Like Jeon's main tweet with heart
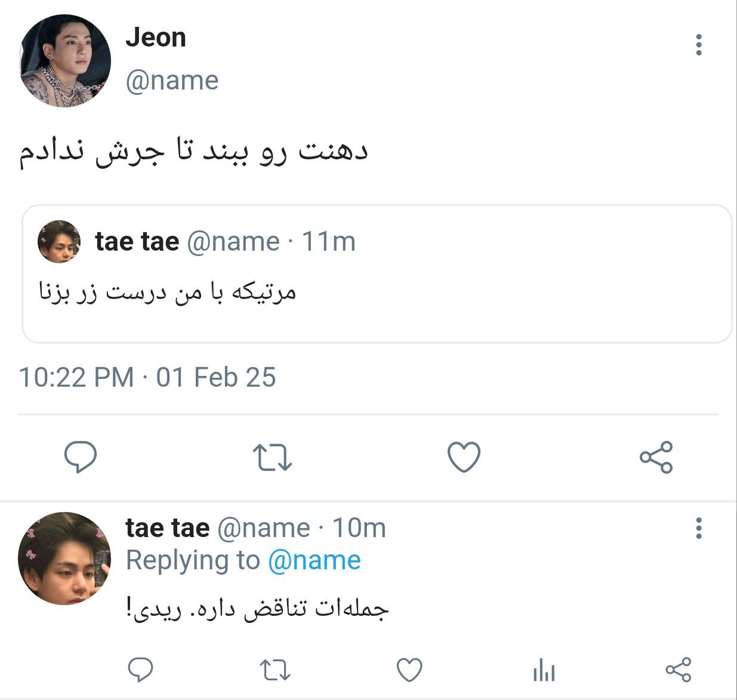 464,457
